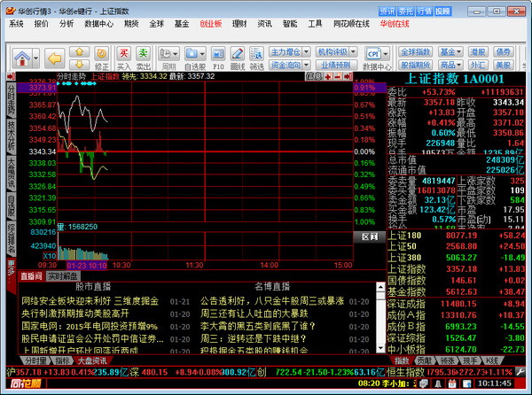Toggle the 信息 info button on chart
Viewport: 532px width, 395px height.
click(314, 76)
